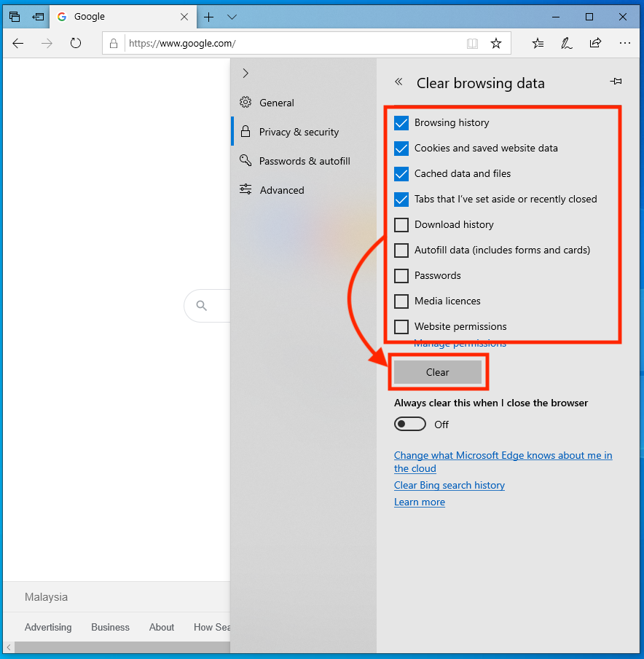Uncheck the Browsing history checkbox
The width and height of the screenshot is (644, 659).
click(401, 123)
